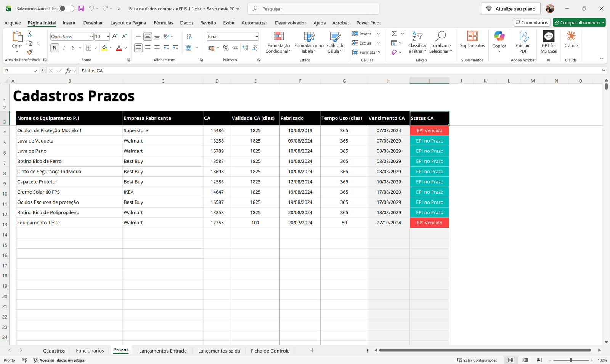
Task: Select cell Óculos de Proteção Modelo 1
Action: tap(69, 130)
